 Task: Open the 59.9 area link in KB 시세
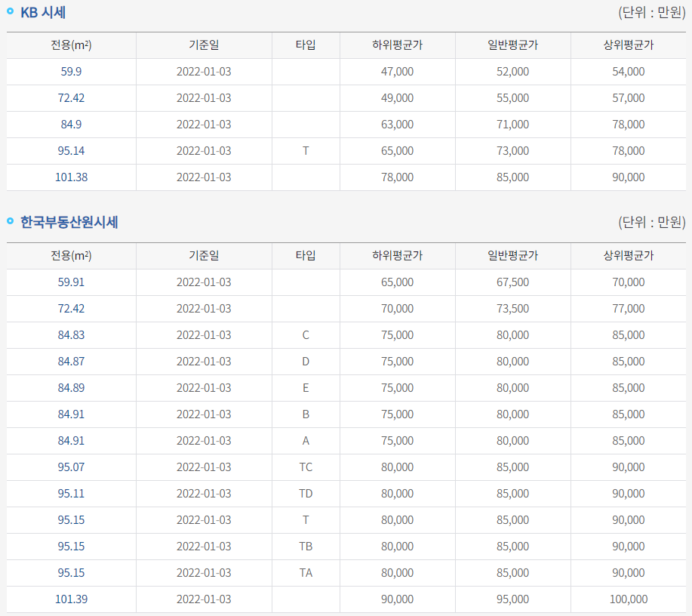coord(71,72)
